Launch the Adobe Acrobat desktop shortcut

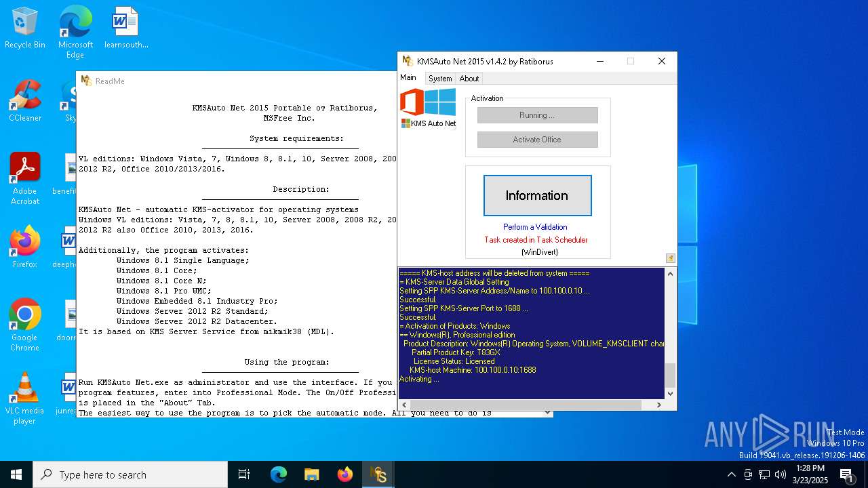click(25, 178)
